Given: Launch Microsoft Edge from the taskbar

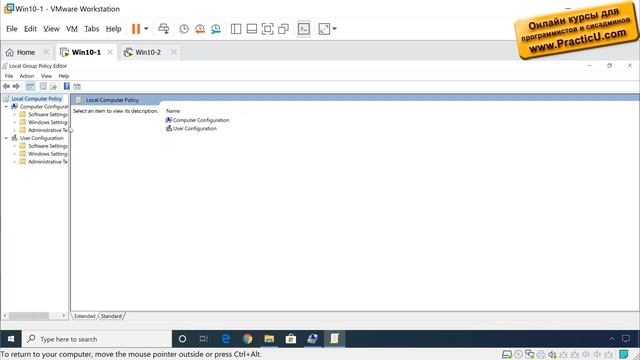Looking at the screenshot, I should pyautogui.click(x=225, y=339).
